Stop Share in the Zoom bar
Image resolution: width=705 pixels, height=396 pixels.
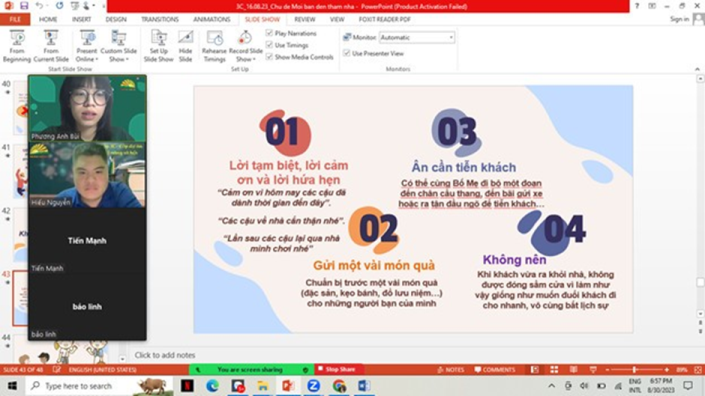click(339, 369)
